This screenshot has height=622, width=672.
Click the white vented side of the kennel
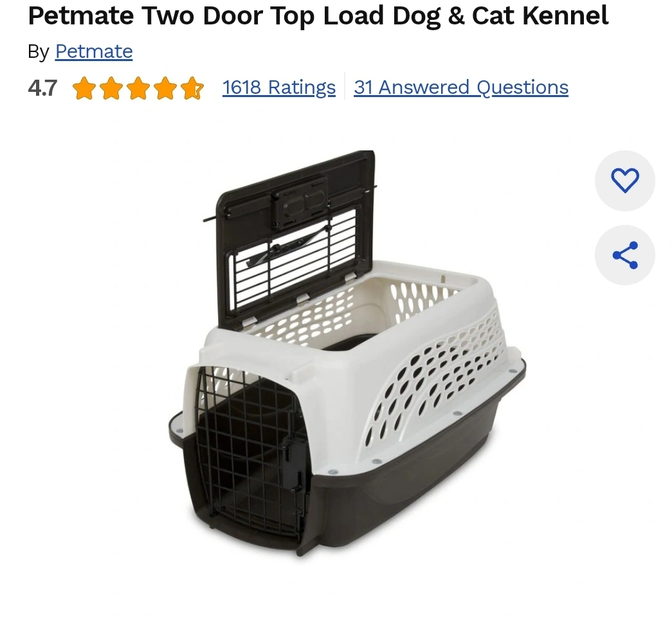(433, 377)
